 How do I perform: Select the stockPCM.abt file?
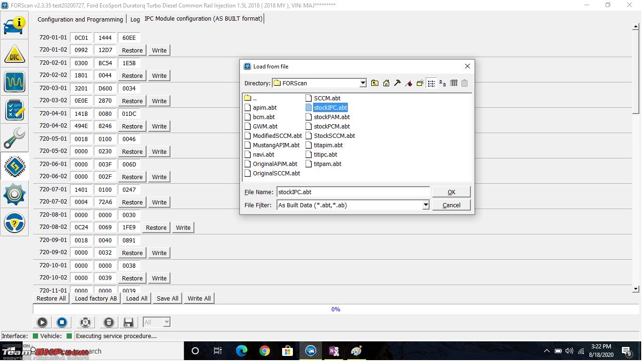[x=328, y=126]
